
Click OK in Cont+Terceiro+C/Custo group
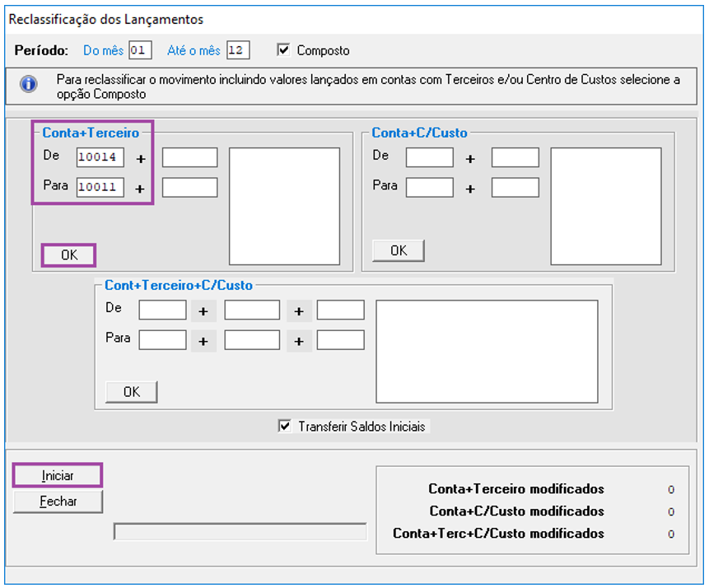coord(132,392)
